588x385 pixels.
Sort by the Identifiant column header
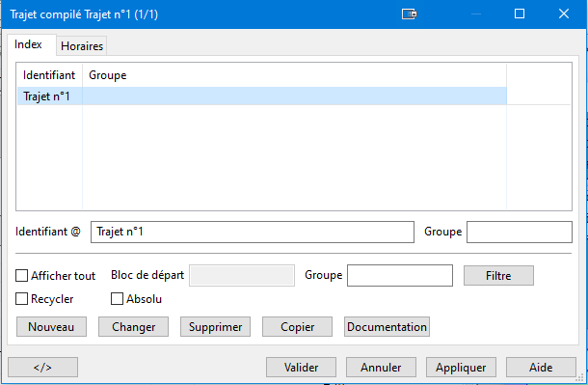[49, 75]
